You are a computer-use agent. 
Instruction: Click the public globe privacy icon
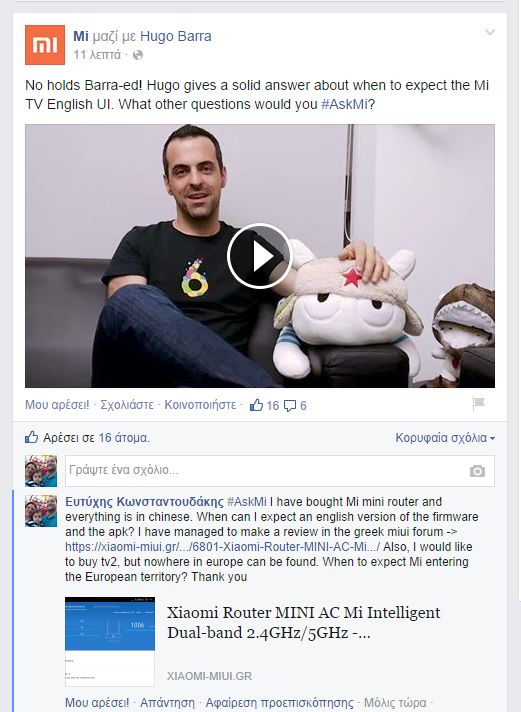click(x=138, y=55)
